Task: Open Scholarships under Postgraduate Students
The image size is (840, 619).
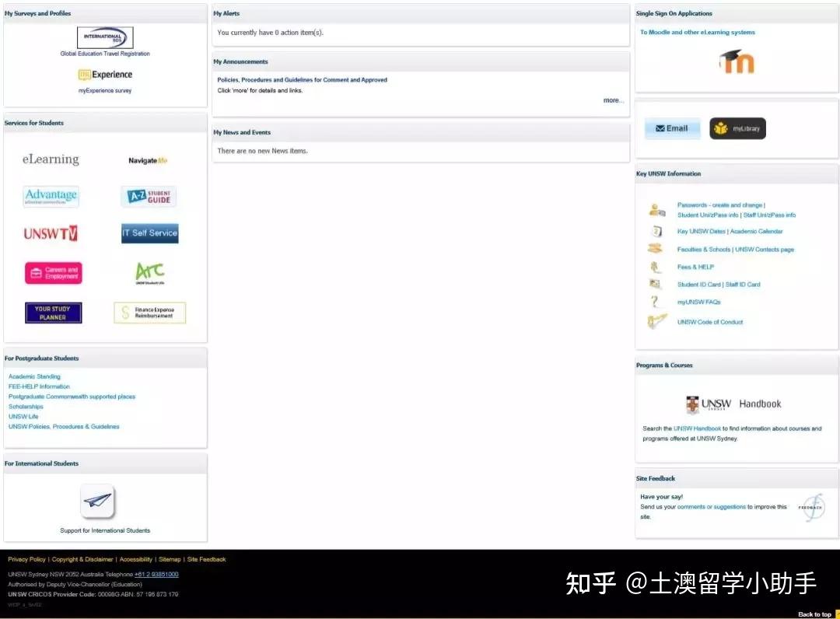Action: tap(24, 406)
